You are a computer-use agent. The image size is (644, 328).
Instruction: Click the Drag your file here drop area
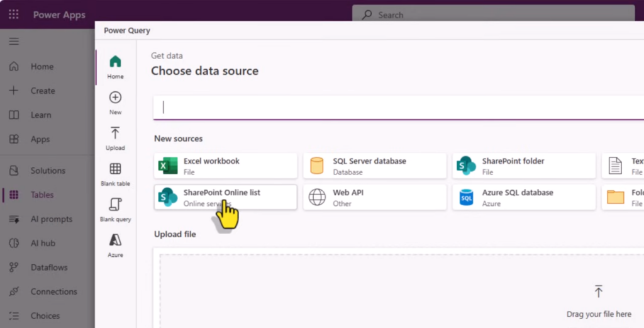[x=402, y=291]
